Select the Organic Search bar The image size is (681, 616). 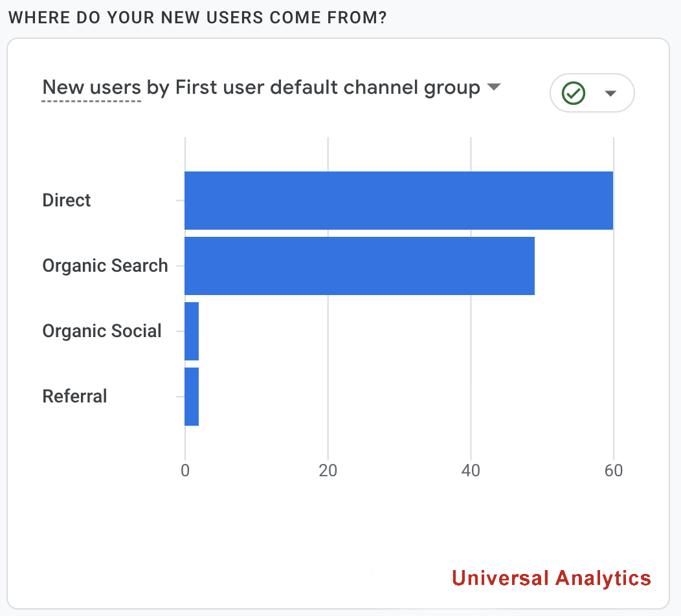pos(359,266)
